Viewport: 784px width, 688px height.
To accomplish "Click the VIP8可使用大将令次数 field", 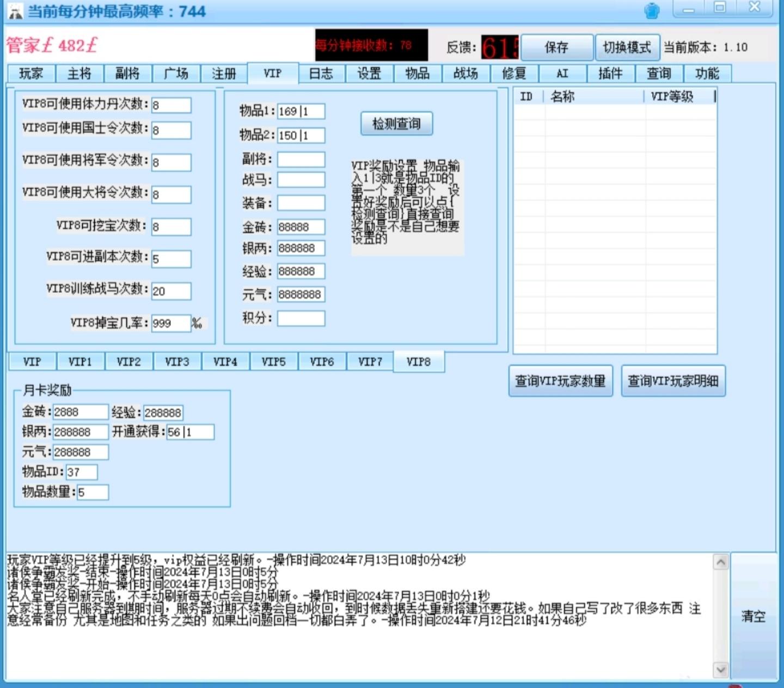I will 171,194.
